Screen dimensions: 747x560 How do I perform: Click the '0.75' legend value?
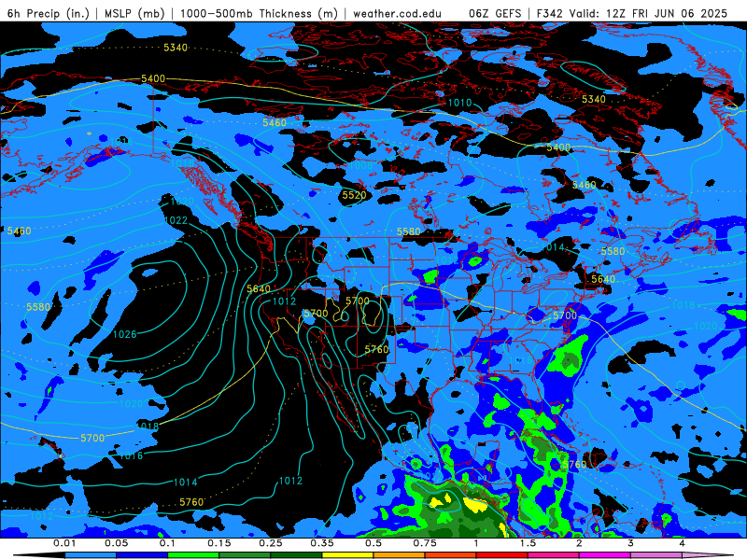coord(425,543)
